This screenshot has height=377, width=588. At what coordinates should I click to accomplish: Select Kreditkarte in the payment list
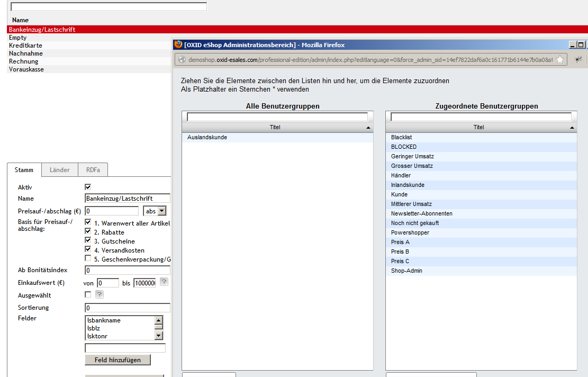(25, 46)
